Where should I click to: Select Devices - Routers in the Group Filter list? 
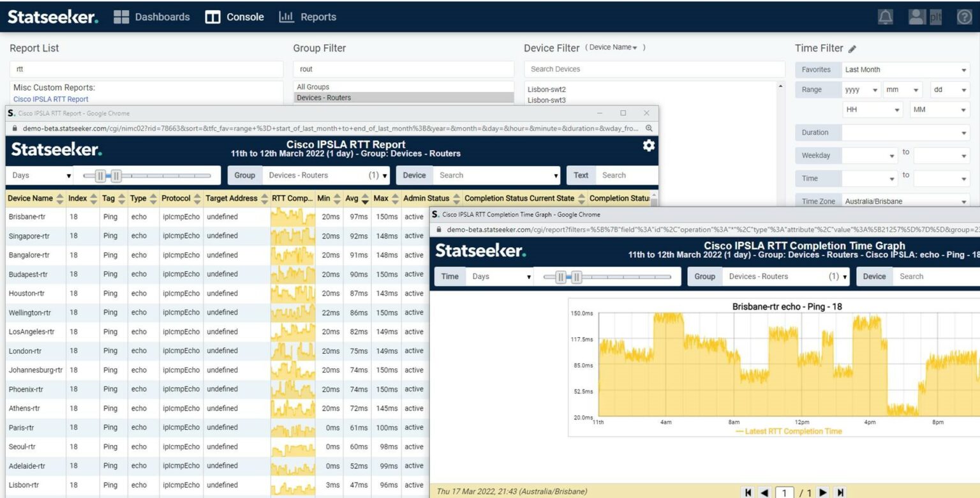pos(404,98)
